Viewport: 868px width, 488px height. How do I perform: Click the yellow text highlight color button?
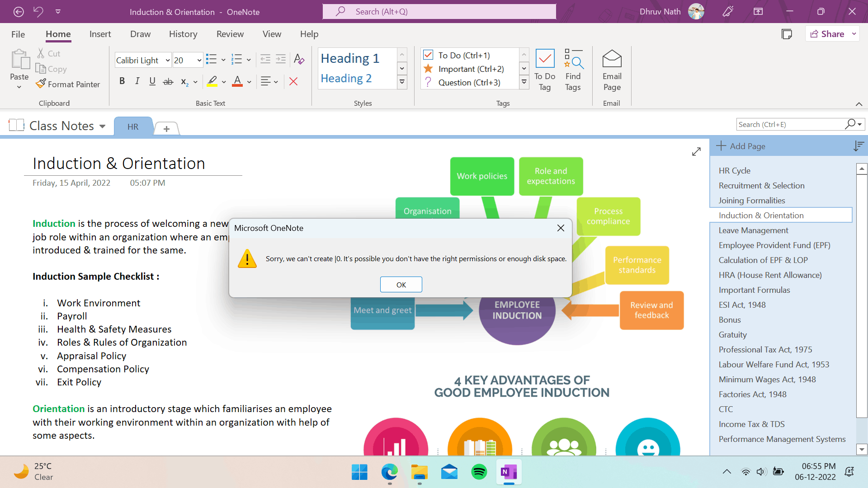[x=212, y=81]
